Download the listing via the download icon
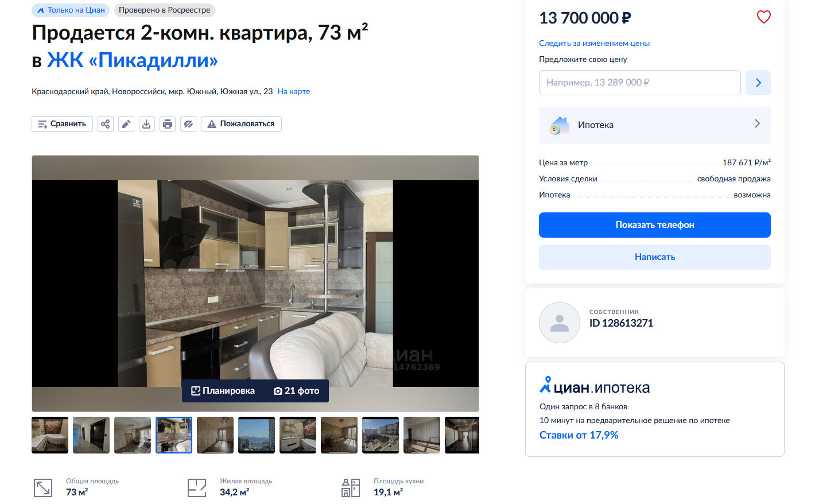815x504 pixels. pyautogui.click(x=147, y=124)
